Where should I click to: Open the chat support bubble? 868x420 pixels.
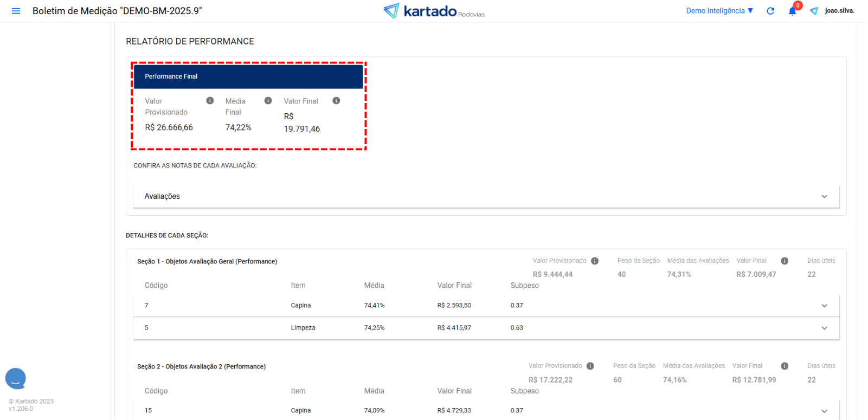(x=16, y=379)
